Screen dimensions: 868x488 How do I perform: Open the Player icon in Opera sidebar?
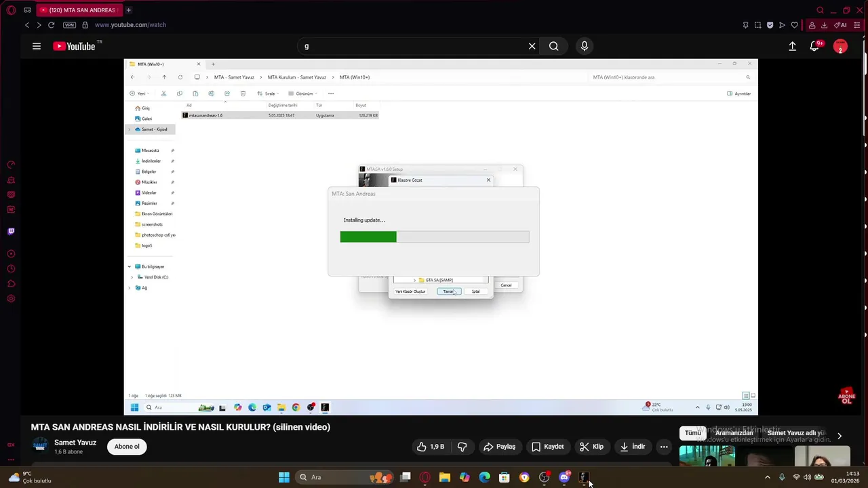coord(11,254)
